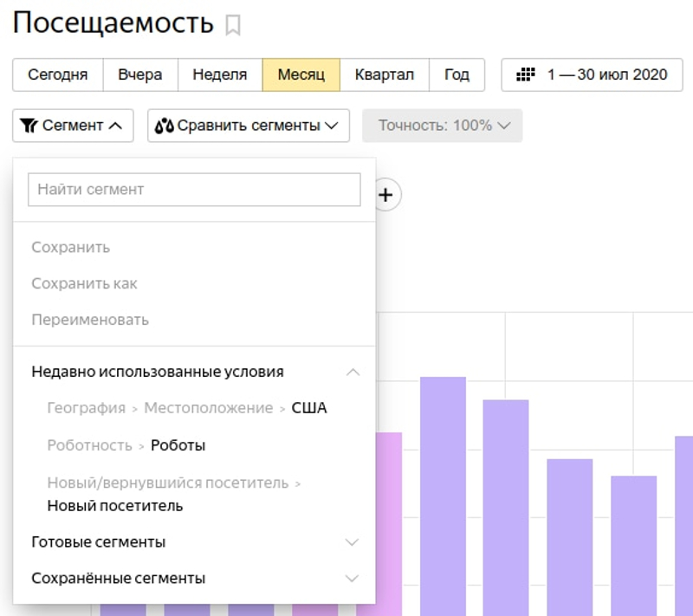The image size is (693, 616).
Task: Switch to Неделя period
Action: 220,75
